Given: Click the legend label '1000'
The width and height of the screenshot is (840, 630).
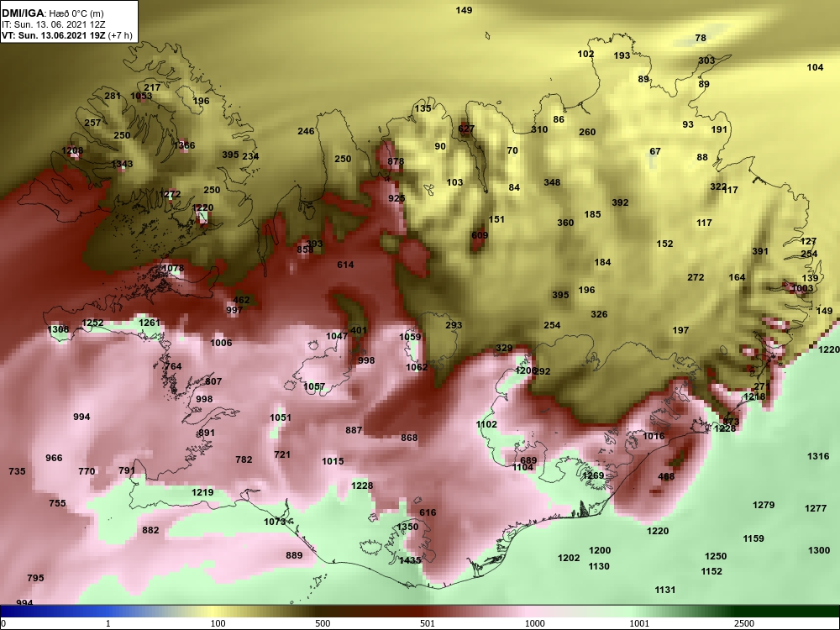Looking at the screenshot, I should pos(534,623).
